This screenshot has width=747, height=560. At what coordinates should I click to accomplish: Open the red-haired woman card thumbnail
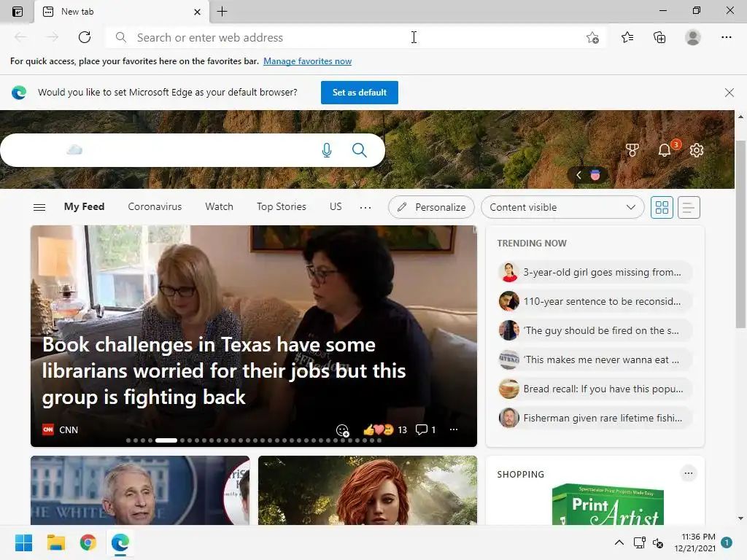[x=368, y=491]
